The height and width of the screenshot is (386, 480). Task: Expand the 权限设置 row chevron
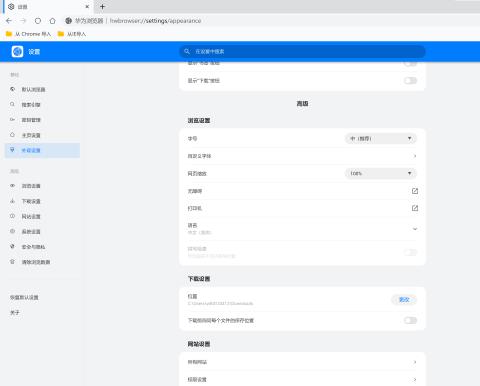point(415,379)
